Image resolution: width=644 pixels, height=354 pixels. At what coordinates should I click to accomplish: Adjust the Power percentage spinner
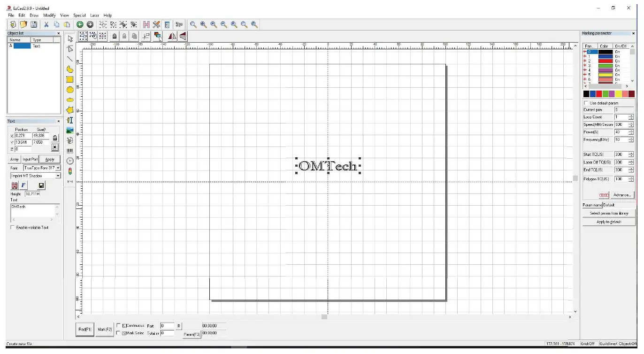tap(631, 132)
